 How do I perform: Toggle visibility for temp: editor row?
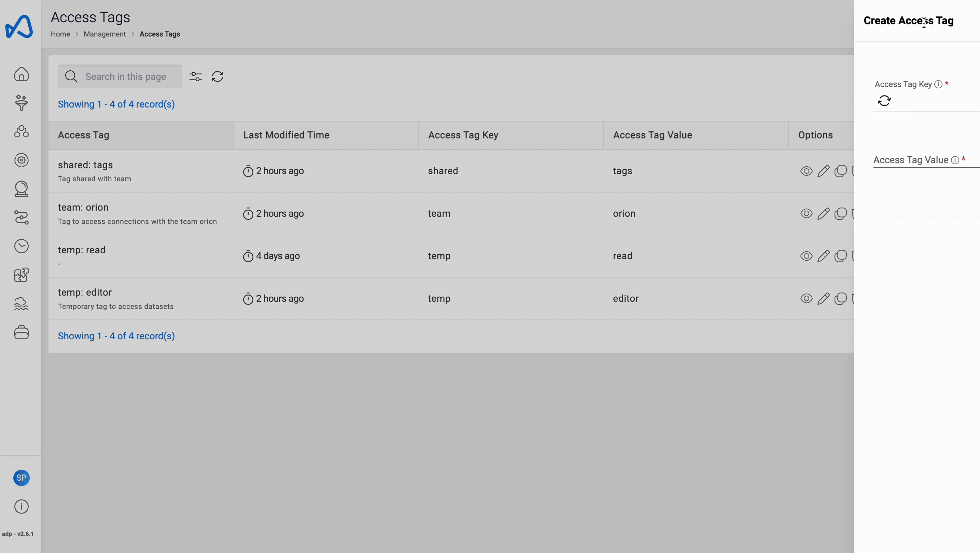tap(806, 298)
